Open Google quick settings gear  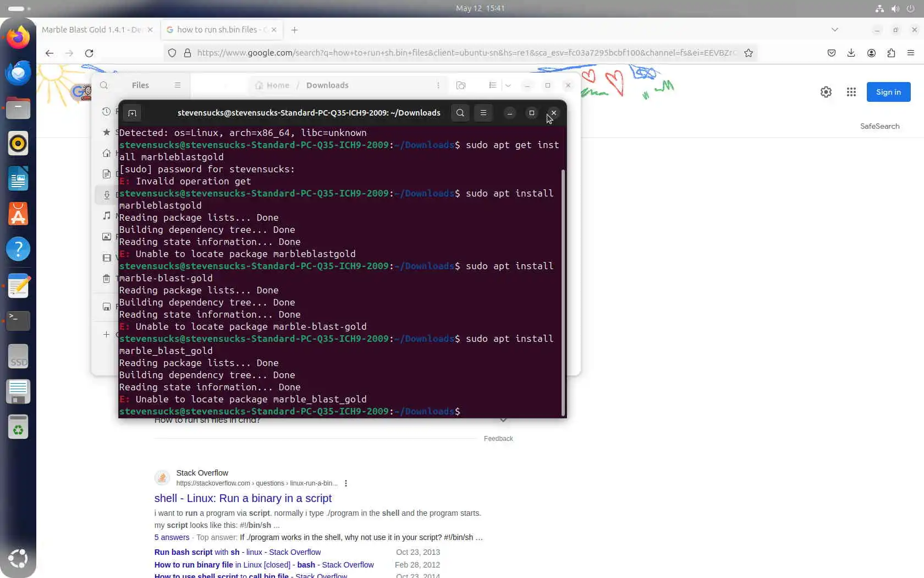pos(826,92)
